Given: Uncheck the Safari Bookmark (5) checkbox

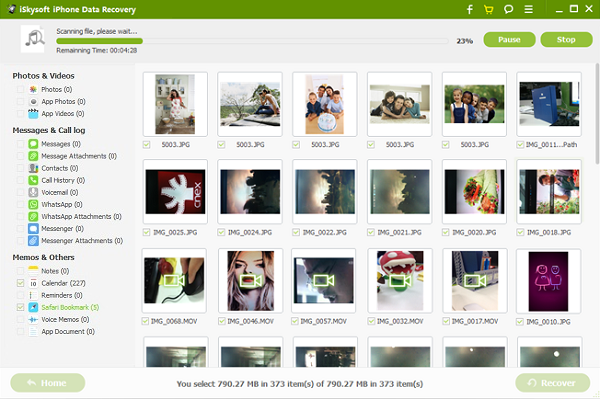Looking at the screenshot, I should [x=20, y=307].
